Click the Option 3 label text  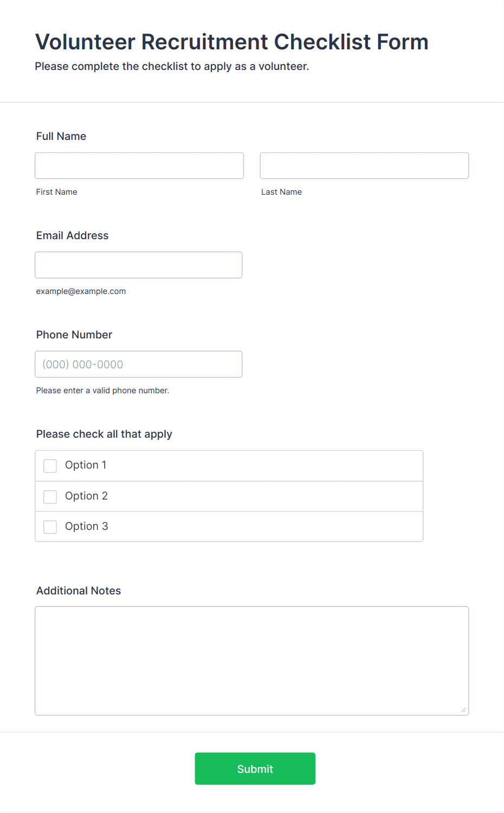tap(86, 526)
